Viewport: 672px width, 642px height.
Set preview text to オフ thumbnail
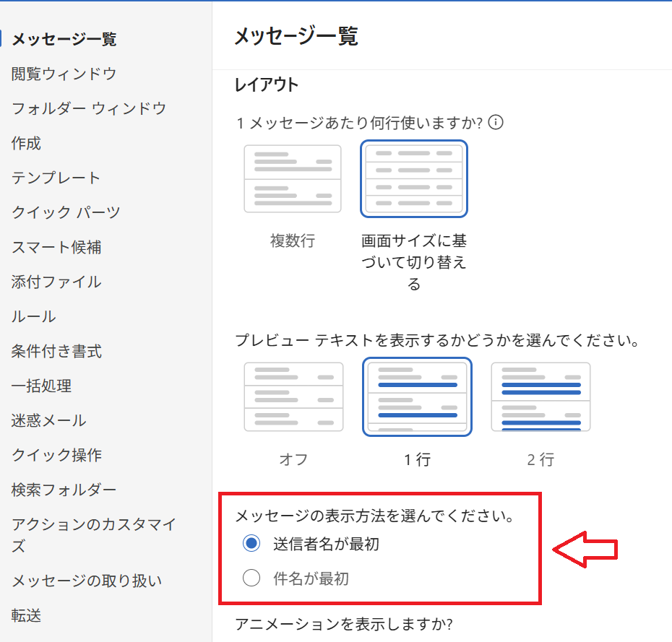coord(293,397)
